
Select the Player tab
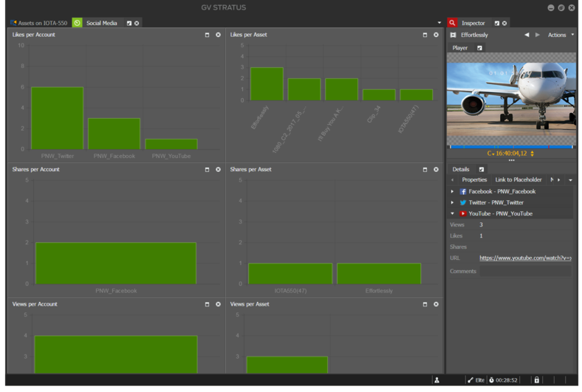[x=460, y=48]
